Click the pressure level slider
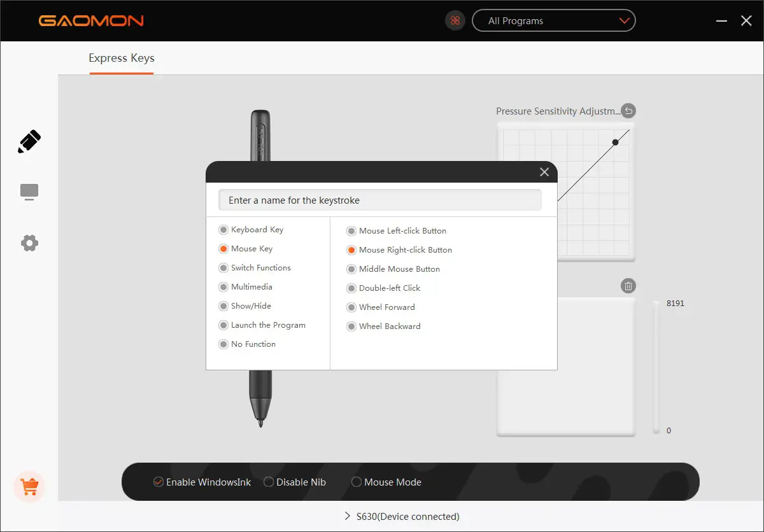The height and width of the screenshot is (532, 764). click(x=656, y=366)
